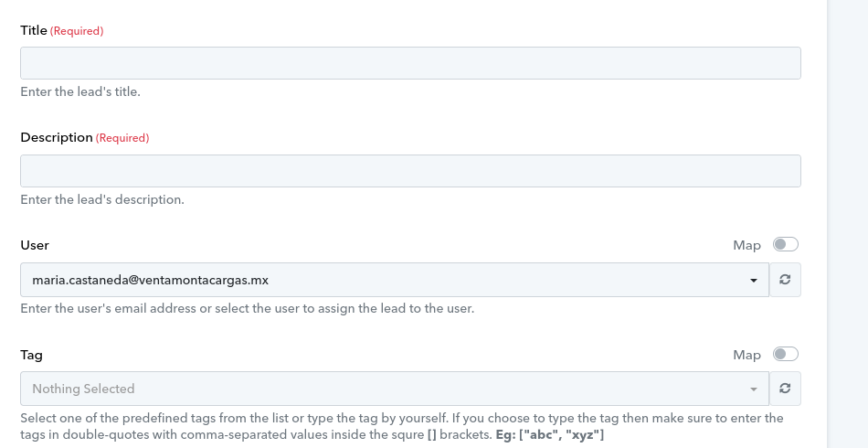Image resolution: width=868 pixels, height=448 pixels.
Task: Refresh the User list with reload icon
Action: 785,280
